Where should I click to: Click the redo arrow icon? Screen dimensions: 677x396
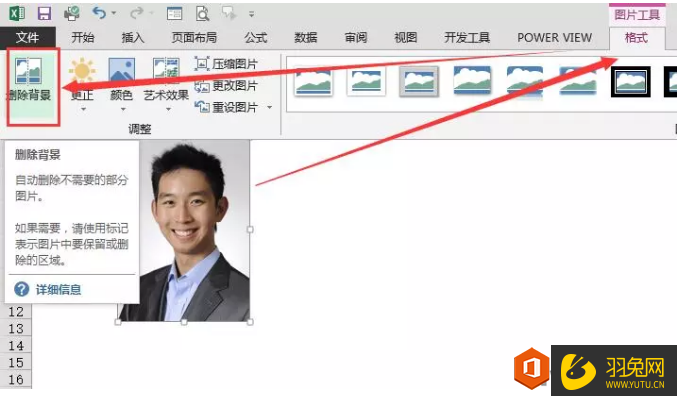(136, 13)
